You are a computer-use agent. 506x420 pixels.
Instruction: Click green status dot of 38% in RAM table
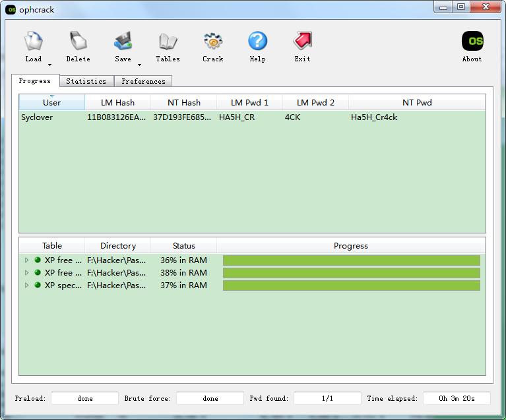[x=38, y=272]
